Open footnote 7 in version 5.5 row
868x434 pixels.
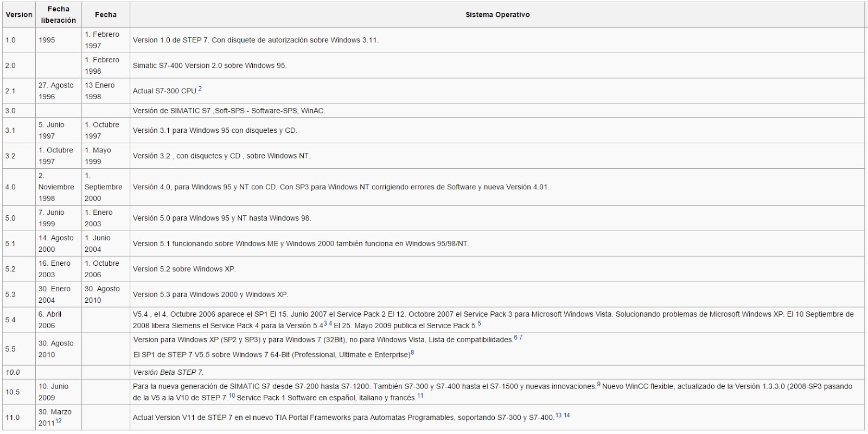point(521,337)
